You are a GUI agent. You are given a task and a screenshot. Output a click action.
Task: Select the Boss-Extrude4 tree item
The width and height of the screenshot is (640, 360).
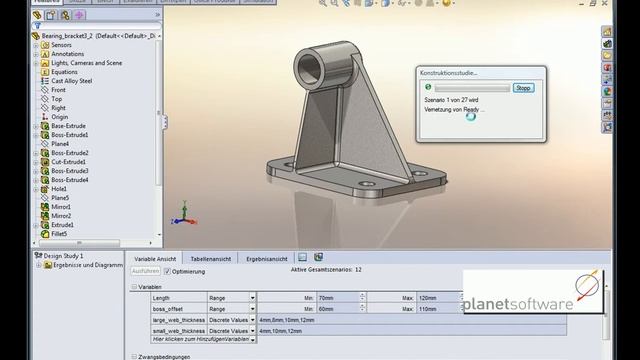pos(70,180)
